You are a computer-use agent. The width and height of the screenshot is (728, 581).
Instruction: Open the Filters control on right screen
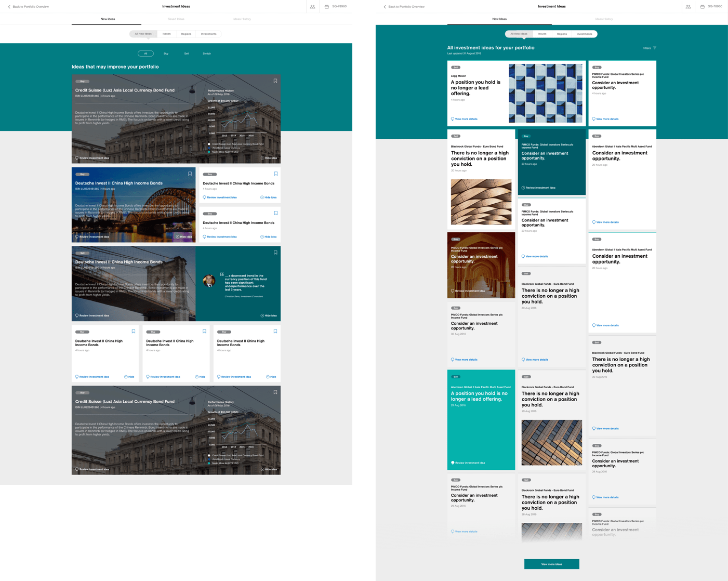[649, 48]
